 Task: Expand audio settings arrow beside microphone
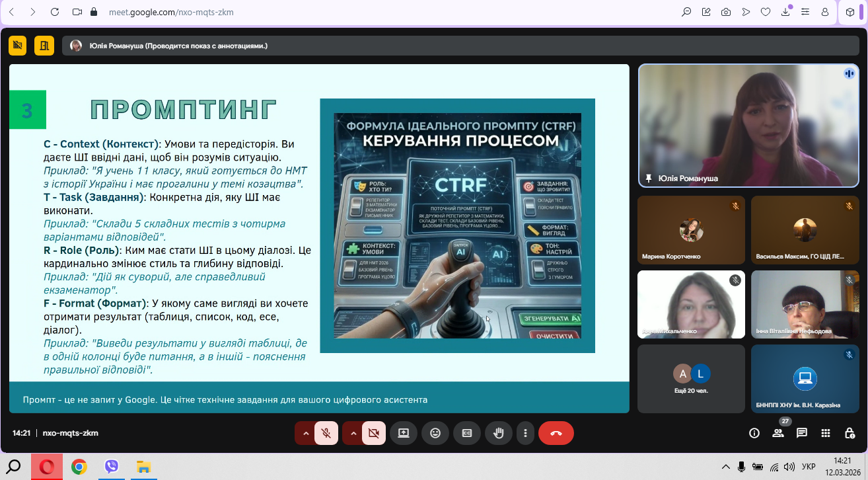coord(305,433)
